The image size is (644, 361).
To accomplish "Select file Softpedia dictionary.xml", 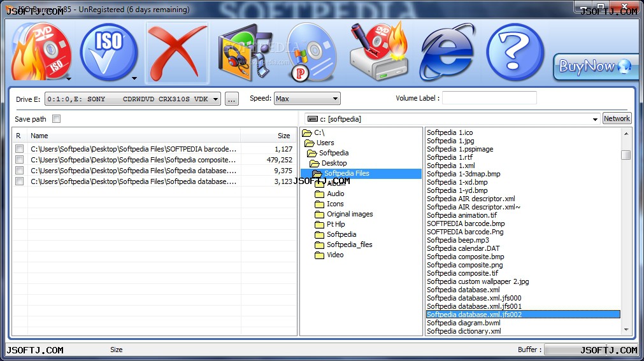I will click(464, 331).
